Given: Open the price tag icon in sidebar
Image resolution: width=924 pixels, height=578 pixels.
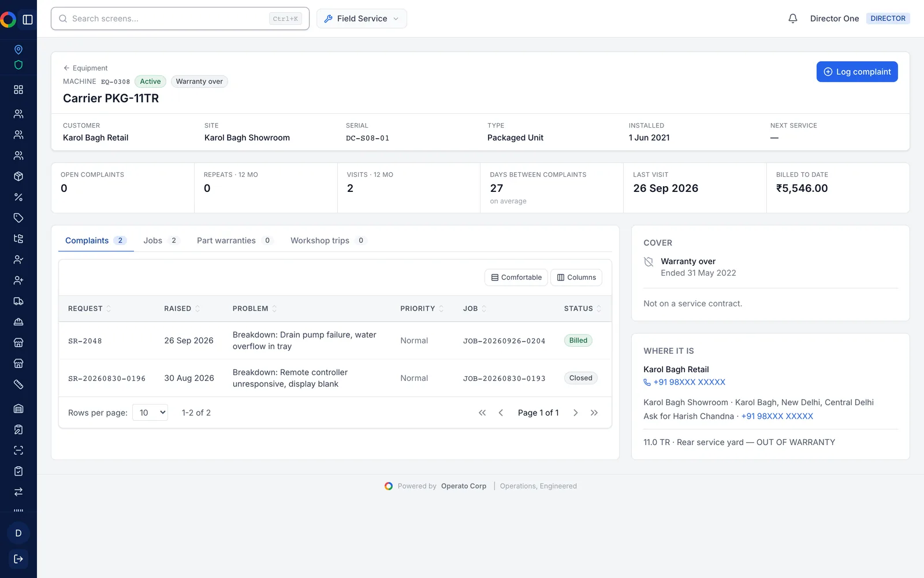Looking at the screenshot, I should pos(18,218).
